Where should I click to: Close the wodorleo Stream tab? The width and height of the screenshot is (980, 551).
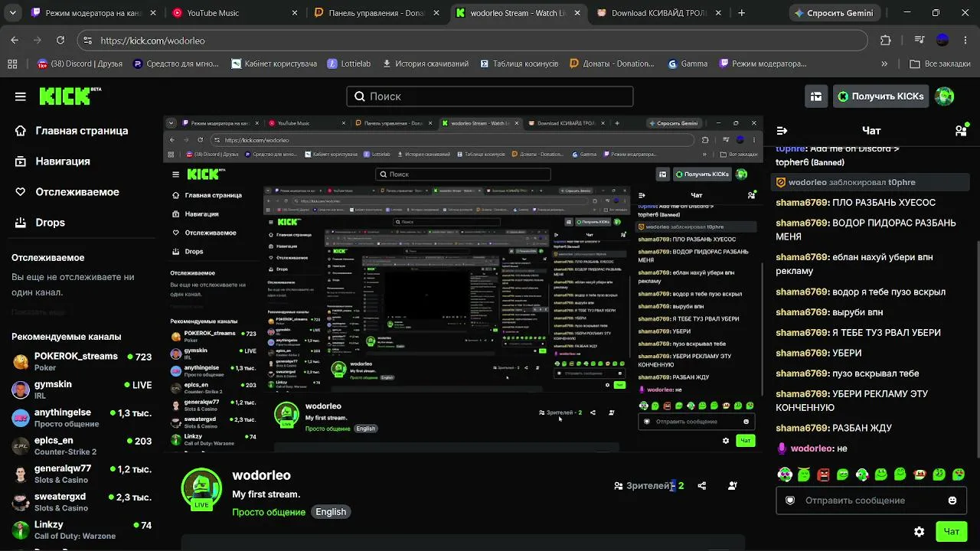(x=577, y=13)
